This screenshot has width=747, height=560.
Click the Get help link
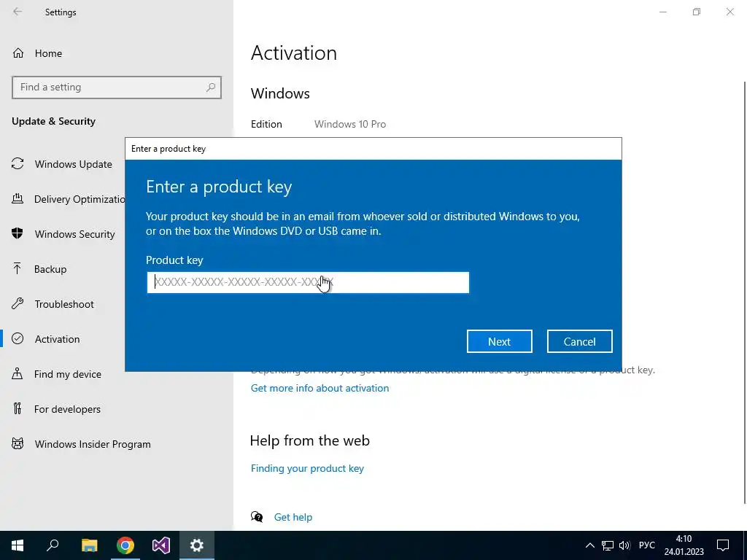[293, 517]
